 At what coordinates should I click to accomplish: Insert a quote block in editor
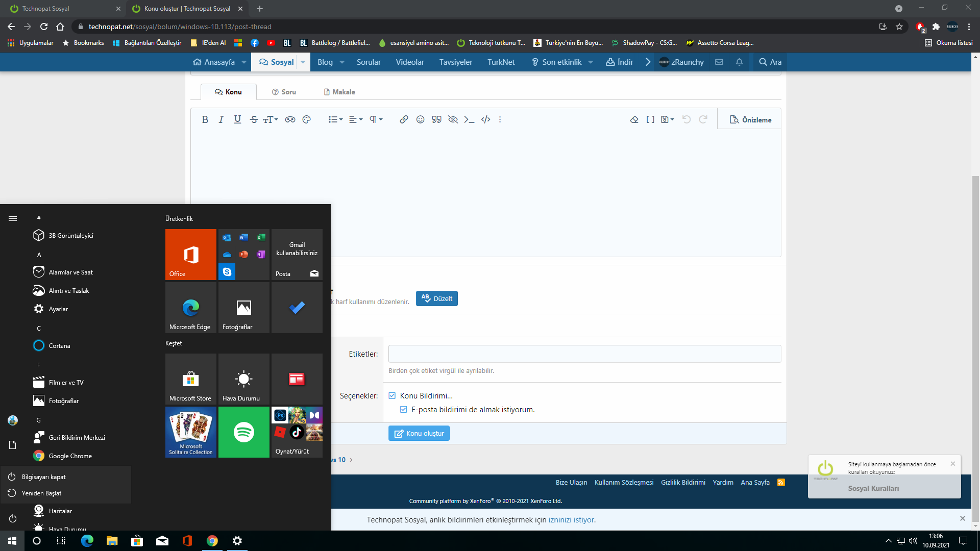click(x=436, y=119)
